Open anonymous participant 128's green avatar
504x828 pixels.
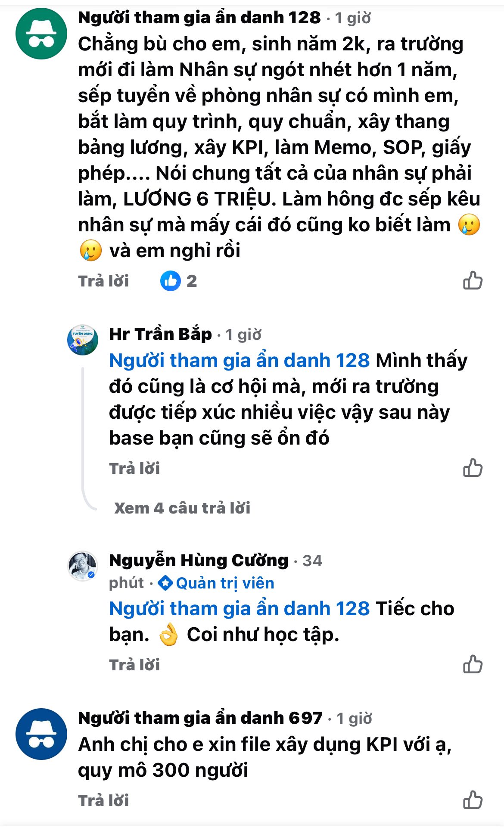(x=41, y=34)
